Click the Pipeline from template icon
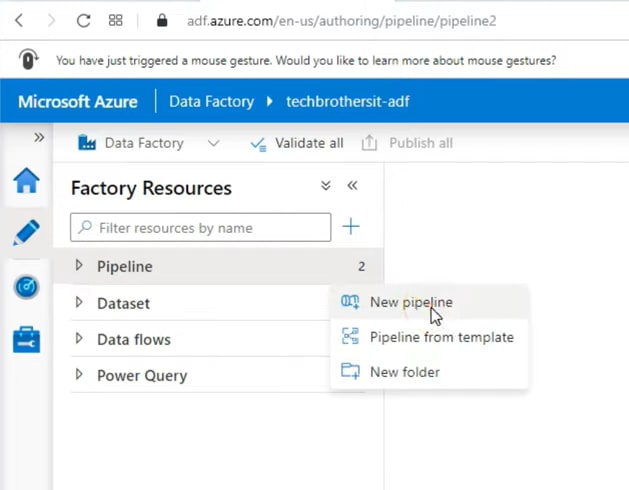This screenshot has height=490, width=629. tap(350, 336)
